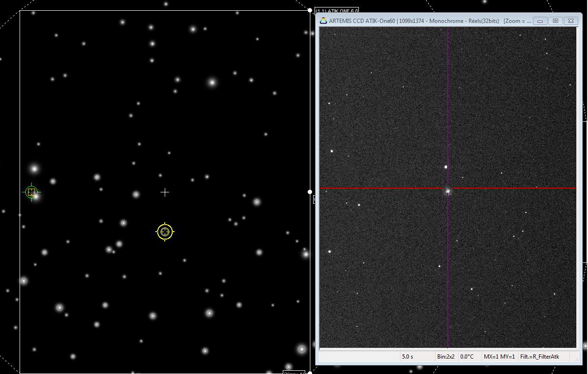Click the Bin:2x2 status bar field

[447, 357]
